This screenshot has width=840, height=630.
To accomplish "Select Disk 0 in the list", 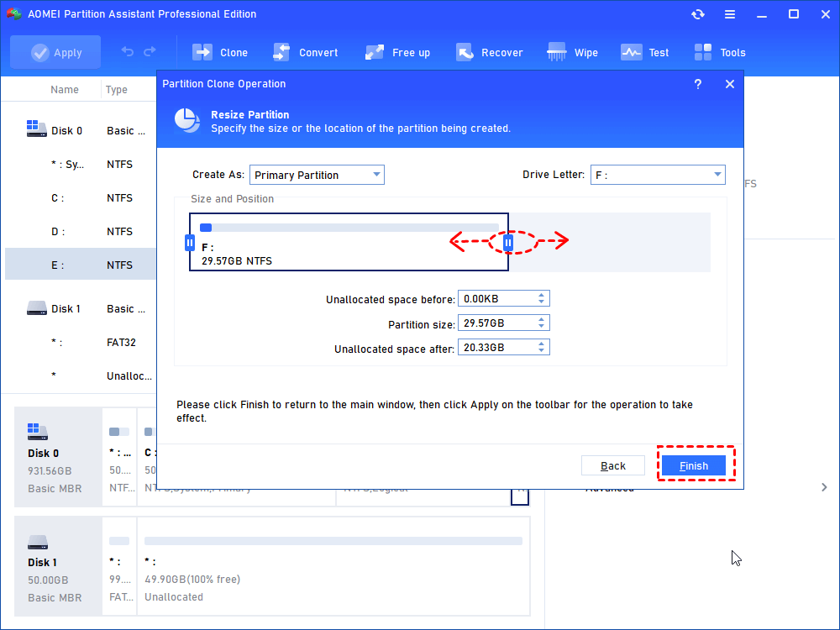I will click(x=81, y=130).
